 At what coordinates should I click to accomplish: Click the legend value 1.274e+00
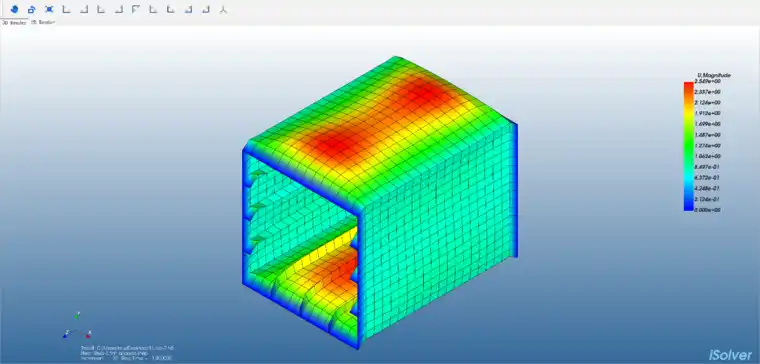point(707,145)
